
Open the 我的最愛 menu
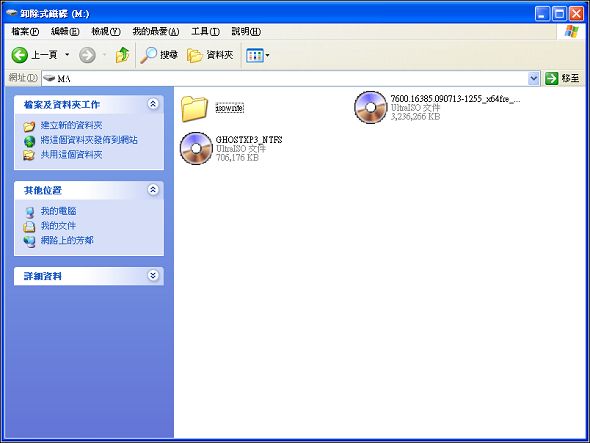(x=156, y=32)
